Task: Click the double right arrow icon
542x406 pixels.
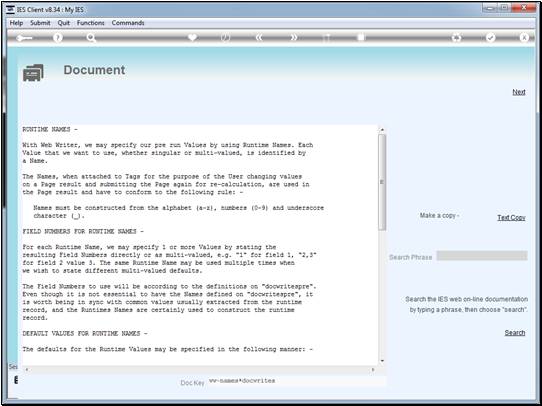Action: point(293,37)
